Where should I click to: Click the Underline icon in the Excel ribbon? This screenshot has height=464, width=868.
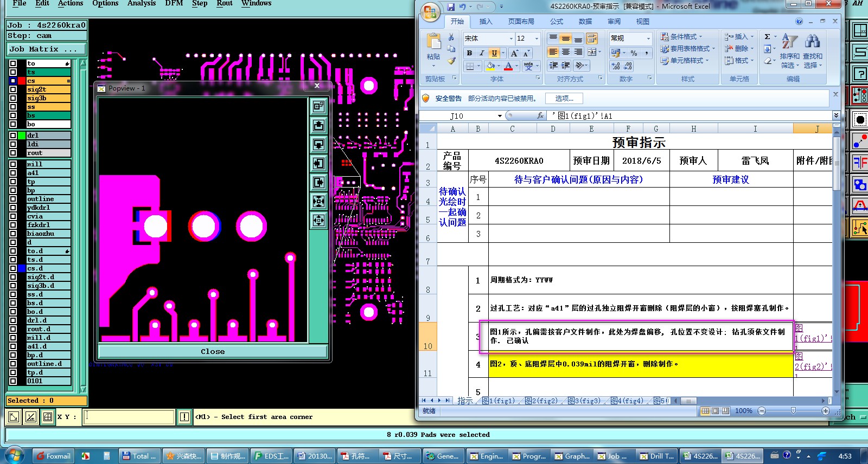[494, 53]
